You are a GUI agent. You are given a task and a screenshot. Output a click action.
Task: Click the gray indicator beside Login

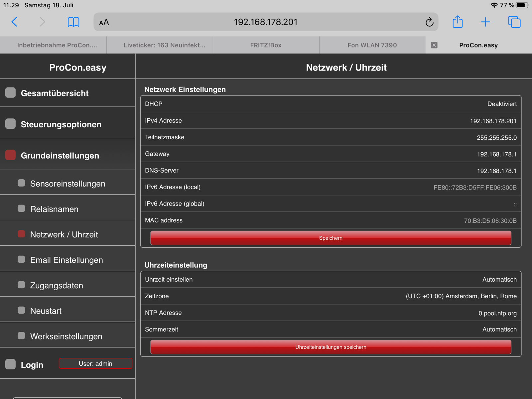pyautogui.click(x=10, y=364)
